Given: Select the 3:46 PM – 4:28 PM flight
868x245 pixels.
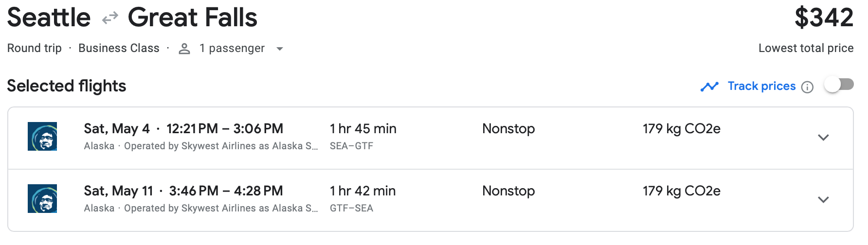Looking at the screenshot, I should (x=226, y=191).
